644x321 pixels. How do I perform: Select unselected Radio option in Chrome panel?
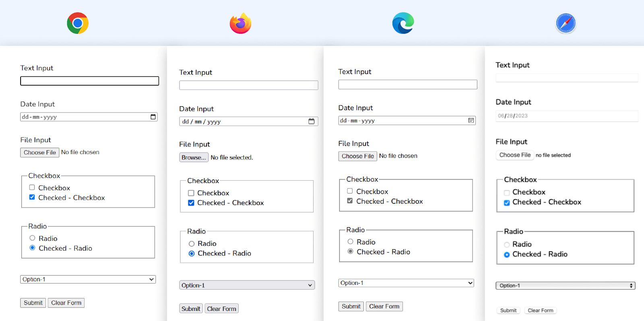pos(32,238)
